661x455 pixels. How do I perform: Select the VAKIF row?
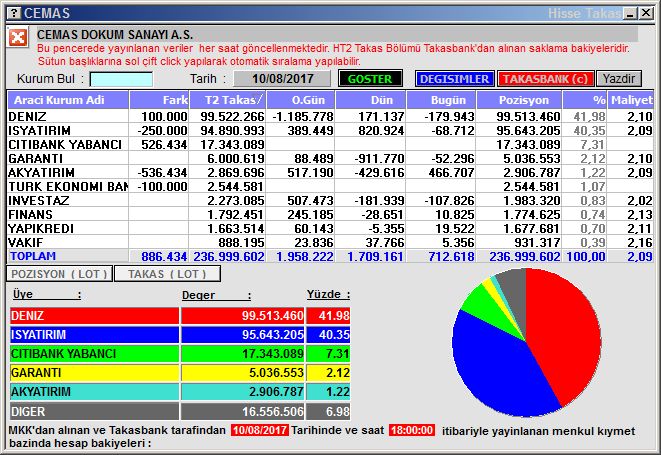(330, 242)
